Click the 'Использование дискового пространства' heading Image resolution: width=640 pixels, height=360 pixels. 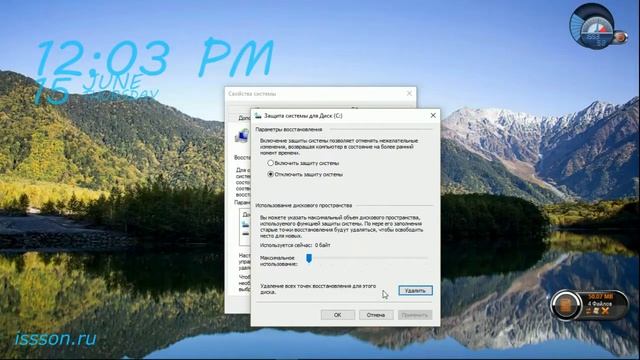pyautogui.click(x=304, y=205)
